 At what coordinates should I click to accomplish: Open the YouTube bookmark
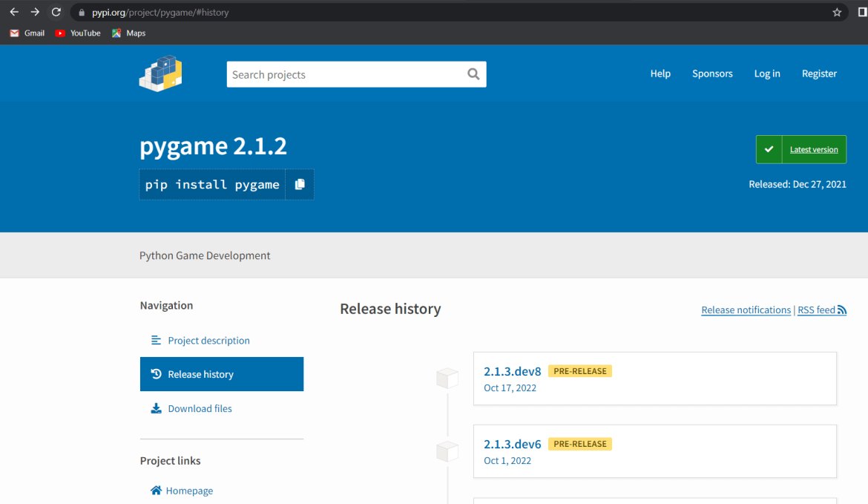click(x=78, y=33)
